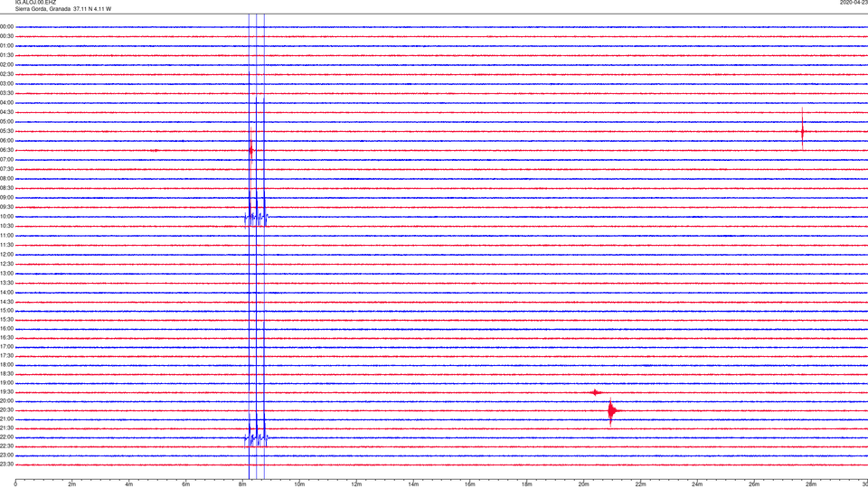Click the large red event on the 20:30 trace

[611, 410]
